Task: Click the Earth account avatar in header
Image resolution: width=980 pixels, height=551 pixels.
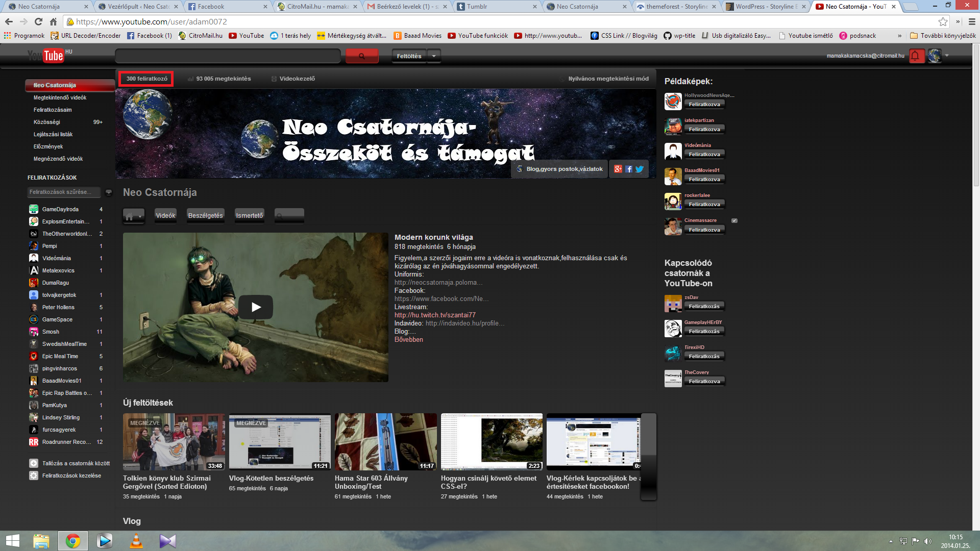Action: (x=935, y=56)
